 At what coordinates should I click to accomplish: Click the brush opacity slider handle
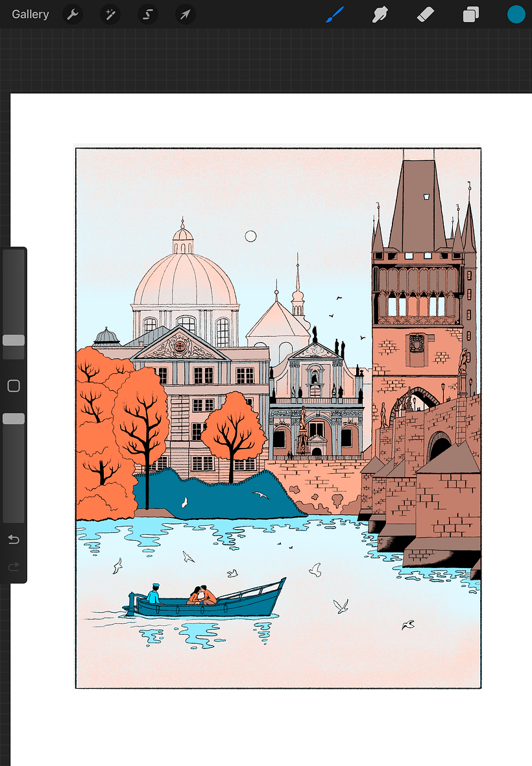(x=14, y=419)
